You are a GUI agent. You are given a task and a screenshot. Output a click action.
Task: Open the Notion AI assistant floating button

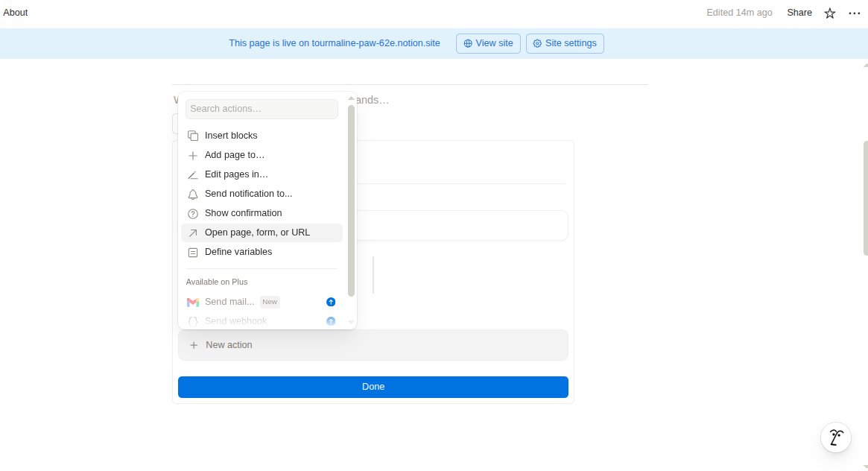pyautogui.click(x=836, y=437)
